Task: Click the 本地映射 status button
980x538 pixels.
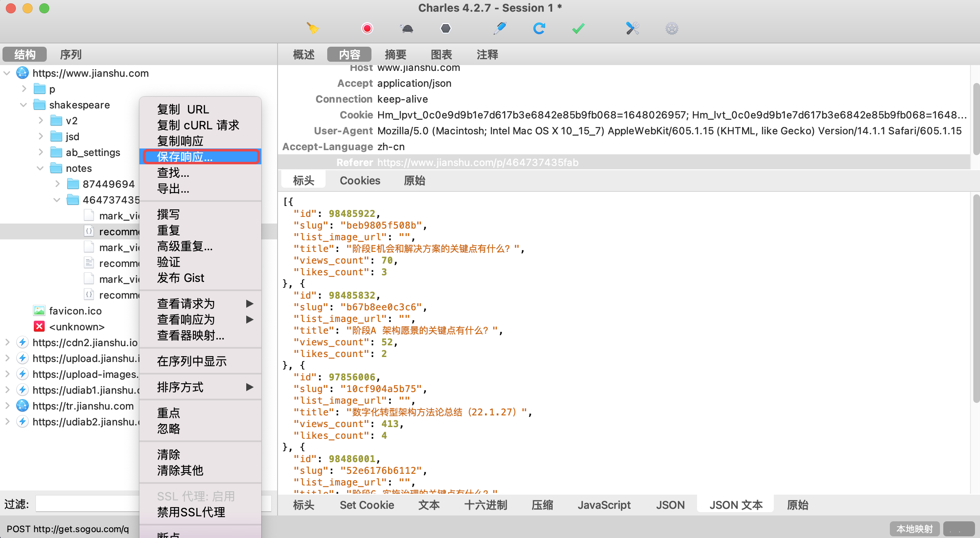Action: 914,529
